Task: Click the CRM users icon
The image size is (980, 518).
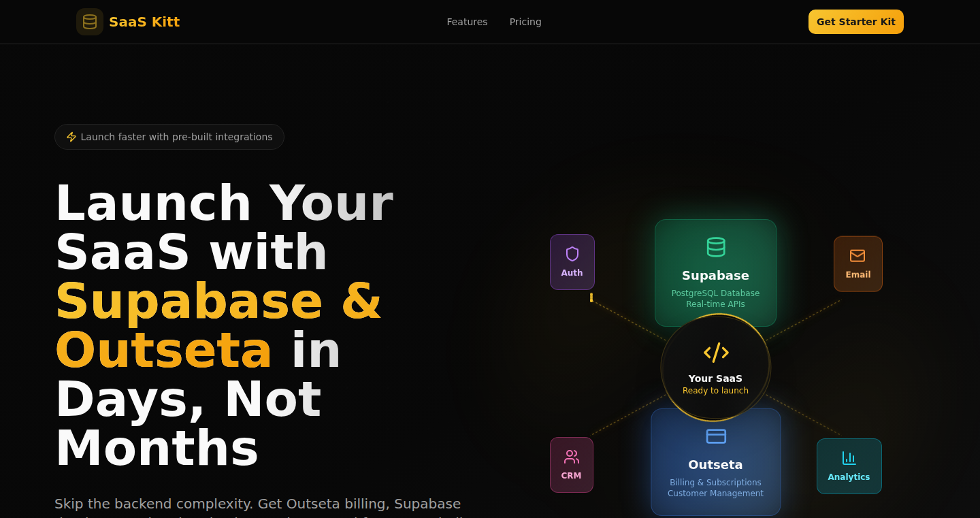Action: coord(572,457)
